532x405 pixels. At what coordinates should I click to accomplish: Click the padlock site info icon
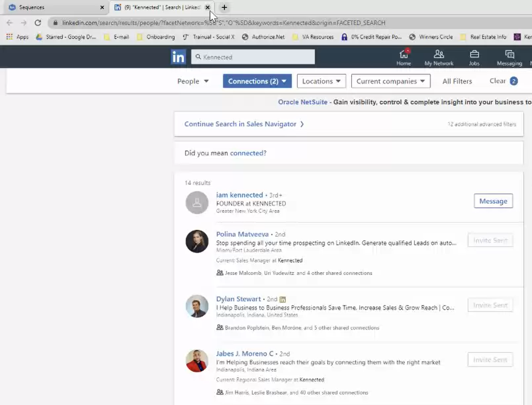point(55,22)
